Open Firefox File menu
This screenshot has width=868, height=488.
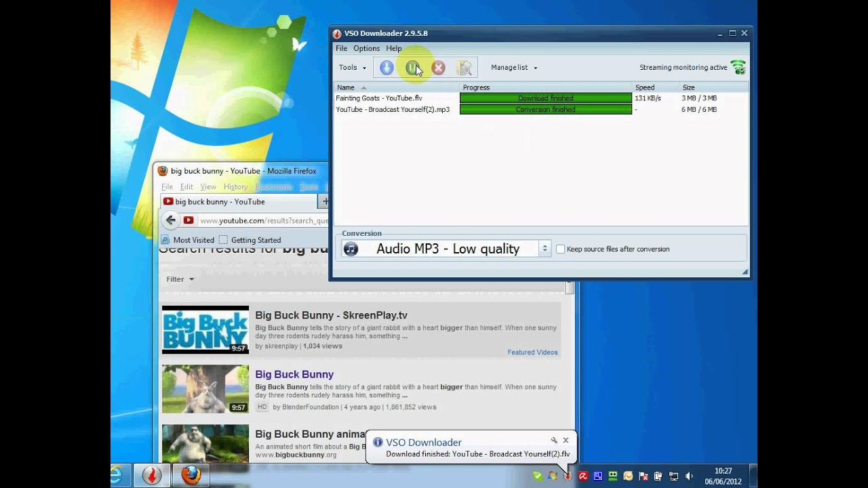(167, 187)
